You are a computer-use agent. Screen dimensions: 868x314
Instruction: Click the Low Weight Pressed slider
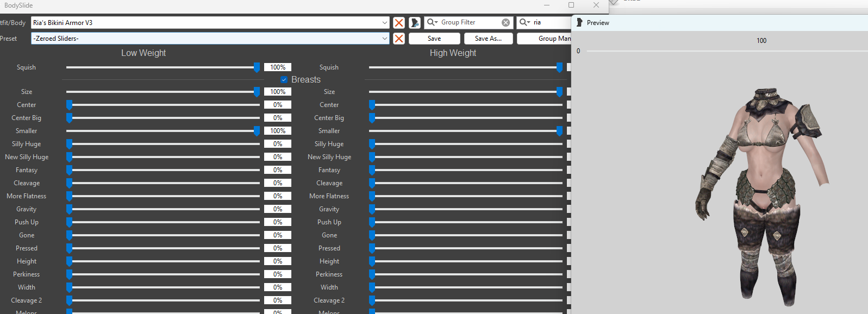tap(163, 248)
